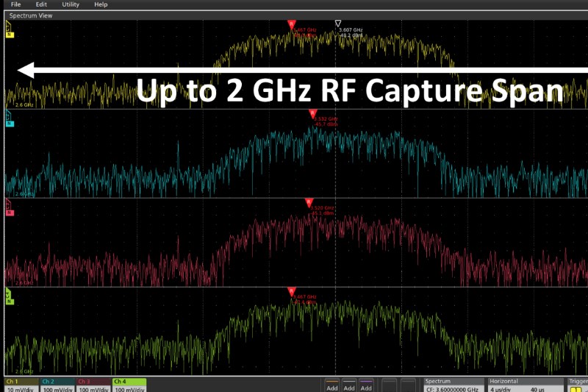The image size is (588, 392).
Task: Open the Spectrum settings badge
Action: tap(453, 385)
